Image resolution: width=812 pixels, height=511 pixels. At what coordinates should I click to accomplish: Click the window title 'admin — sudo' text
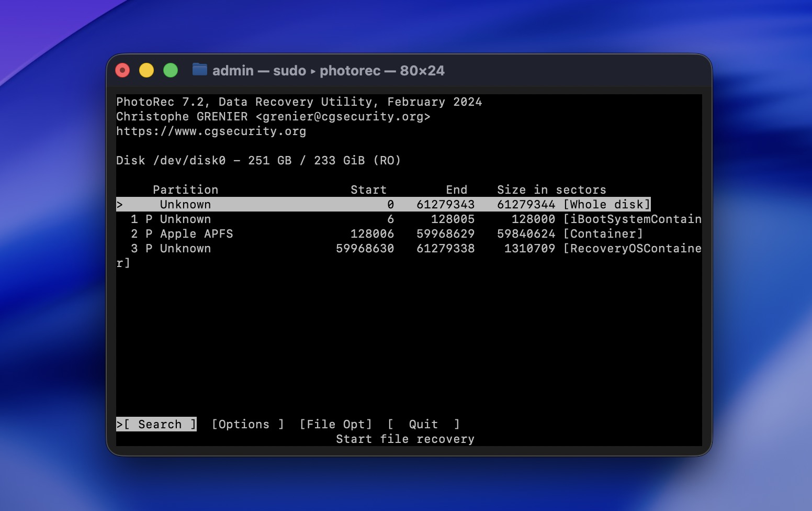point(259,70)
